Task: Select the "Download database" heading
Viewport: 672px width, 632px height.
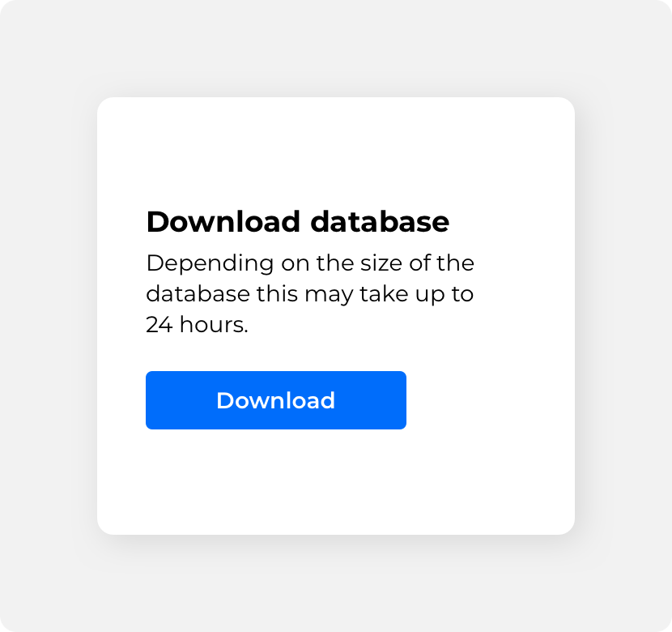Action: (x=298, y=222)
